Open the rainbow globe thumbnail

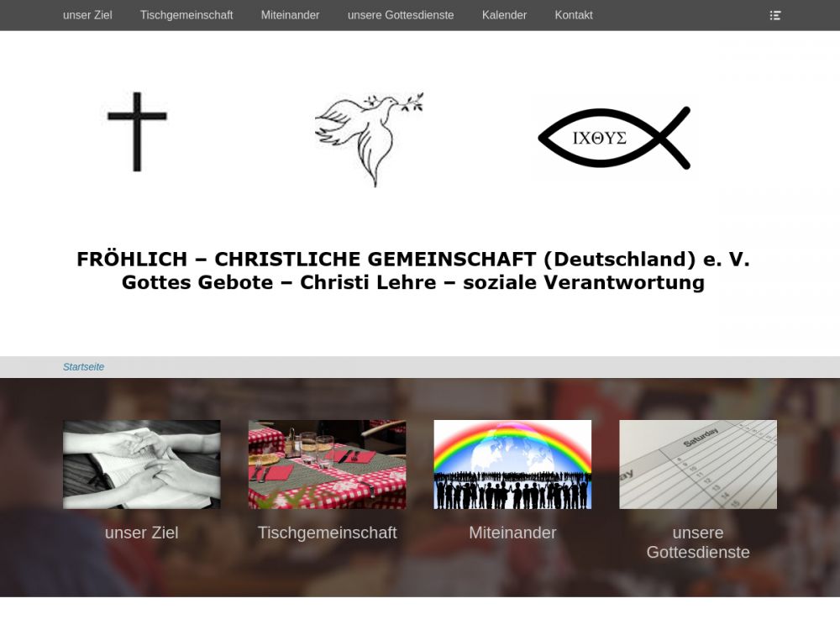coord(512,465)
